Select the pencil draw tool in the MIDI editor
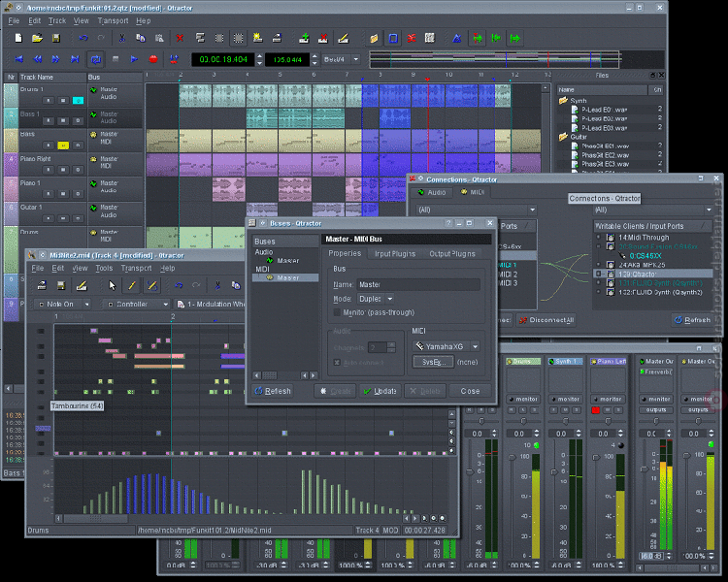Image resolution: width=728 pixels, height=582 pixels. point(132,285)
